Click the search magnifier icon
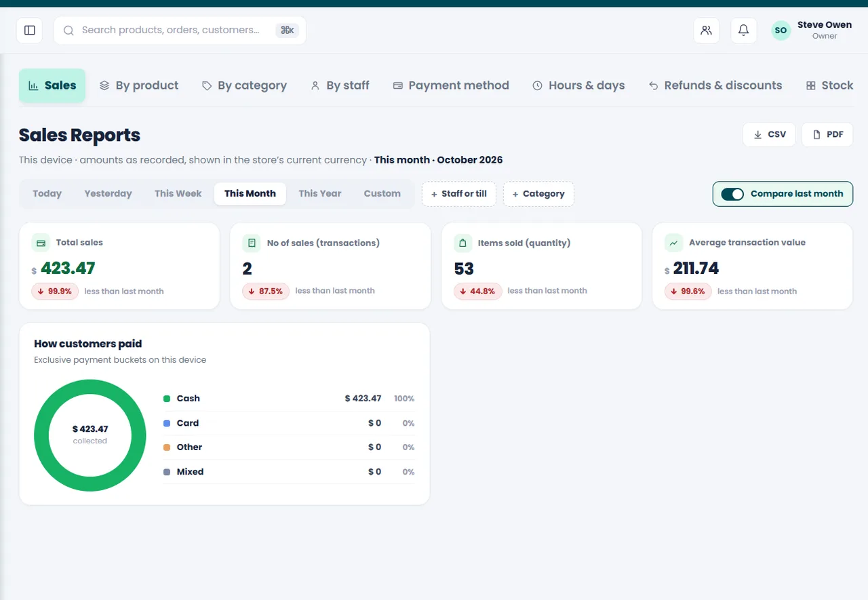 [x=68, y=31]
